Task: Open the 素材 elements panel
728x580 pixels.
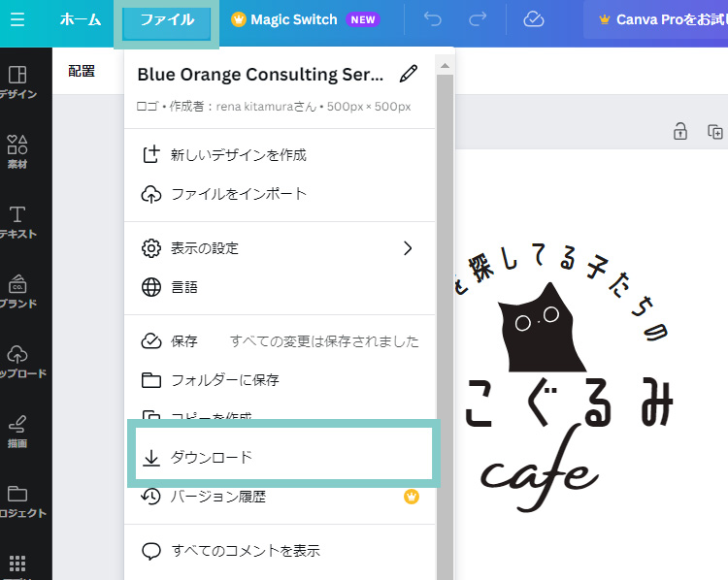Action: click(17, 151)
